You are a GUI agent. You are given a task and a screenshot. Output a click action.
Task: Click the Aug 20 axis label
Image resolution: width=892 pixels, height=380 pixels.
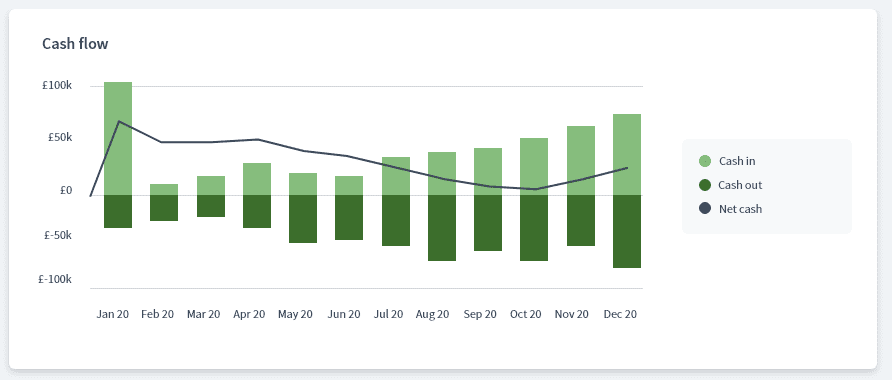tap(432, 314)
